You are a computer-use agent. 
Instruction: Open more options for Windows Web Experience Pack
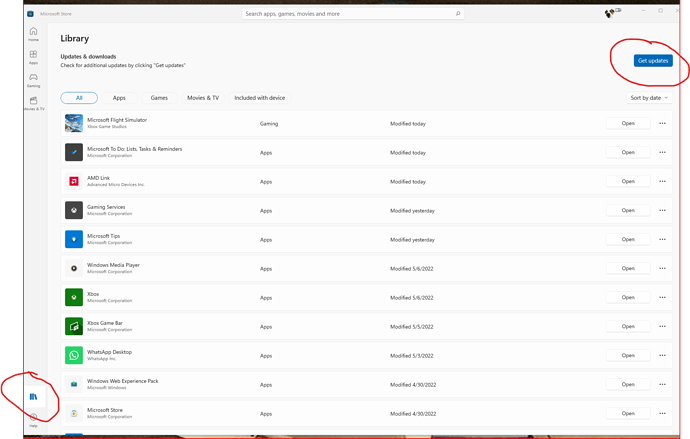[x=662, y=385]
